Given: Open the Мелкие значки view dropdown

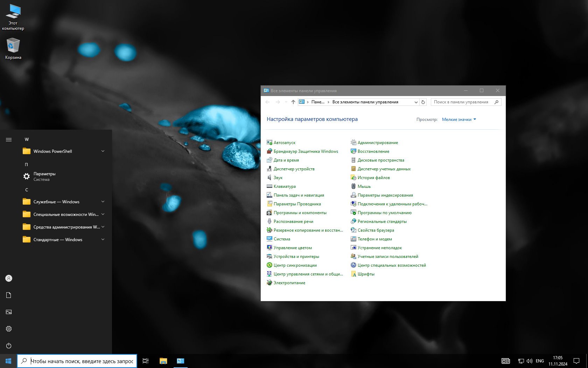Looking at the screenshot, I should 459,120.
